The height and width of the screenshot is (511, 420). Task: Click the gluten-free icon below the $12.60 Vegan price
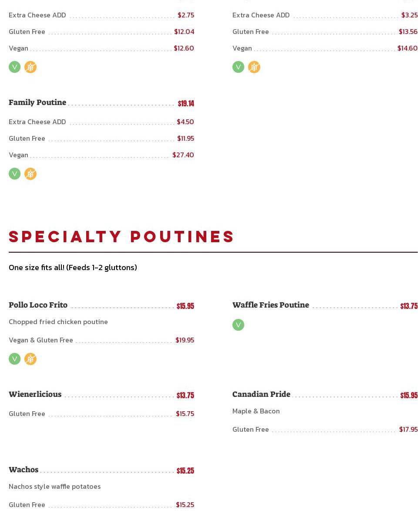tap(30, 67)
